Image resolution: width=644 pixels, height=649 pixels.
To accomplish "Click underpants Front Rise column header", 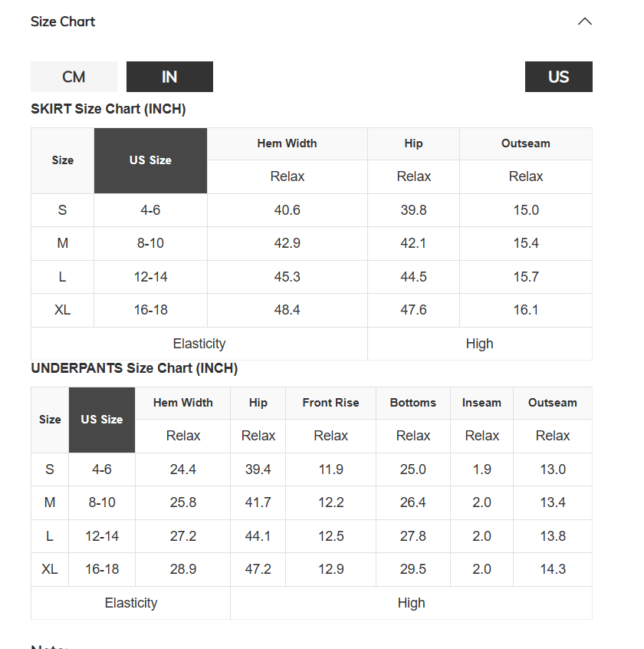I will [x=330, y=403].
